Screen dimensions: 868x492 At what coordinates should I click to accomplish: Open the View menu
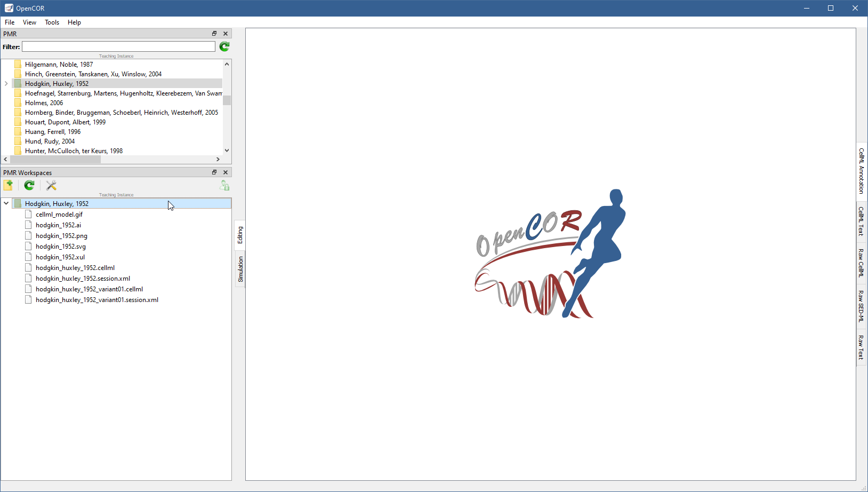coord(29,22)
